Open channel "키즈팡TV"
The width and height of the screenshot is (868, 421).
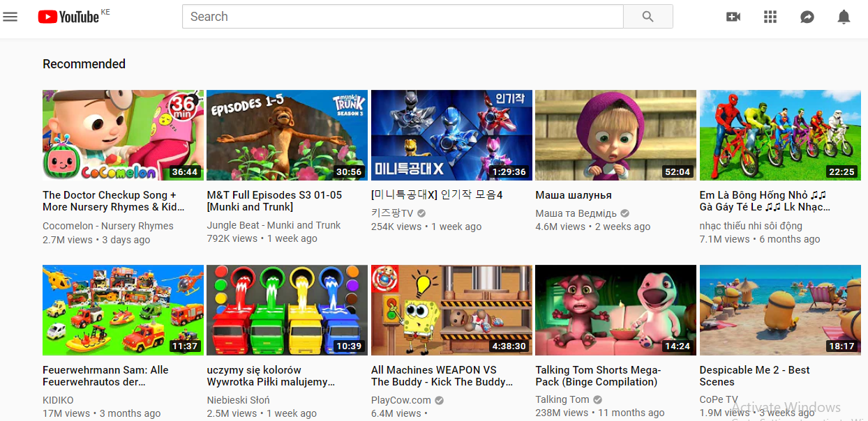click(x=392, y=213)
